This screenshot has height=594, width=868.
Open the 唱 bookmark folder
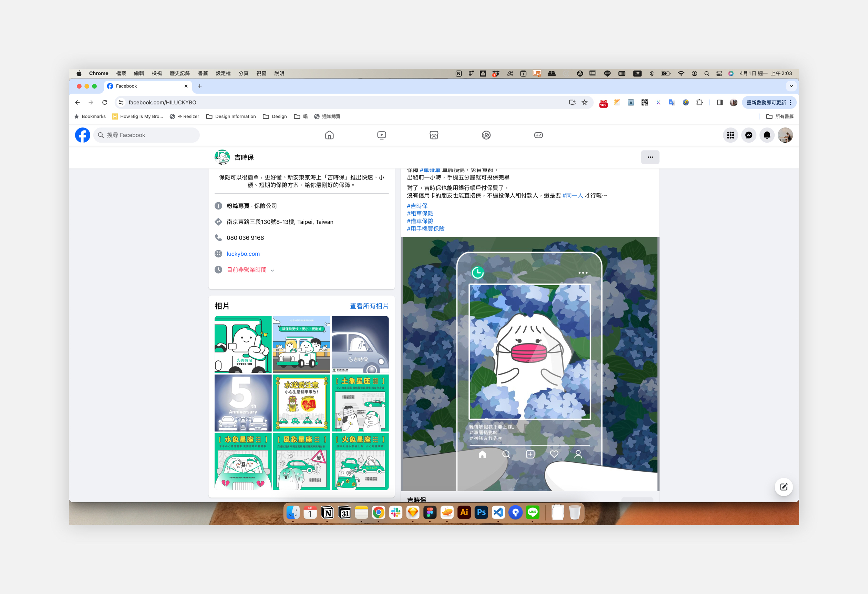click(301, 116)
